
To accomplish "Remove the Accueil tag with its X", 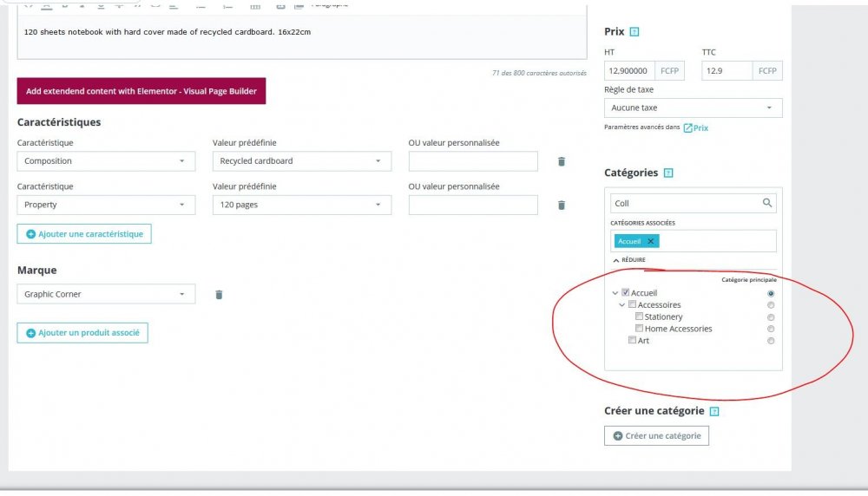I will [651, 241].
